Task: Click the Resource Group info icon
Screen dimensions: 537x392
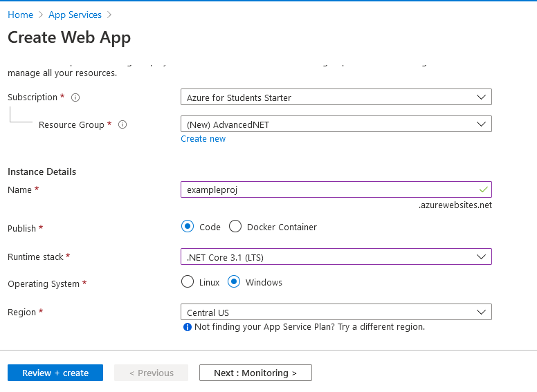Action: pos(122,124)
